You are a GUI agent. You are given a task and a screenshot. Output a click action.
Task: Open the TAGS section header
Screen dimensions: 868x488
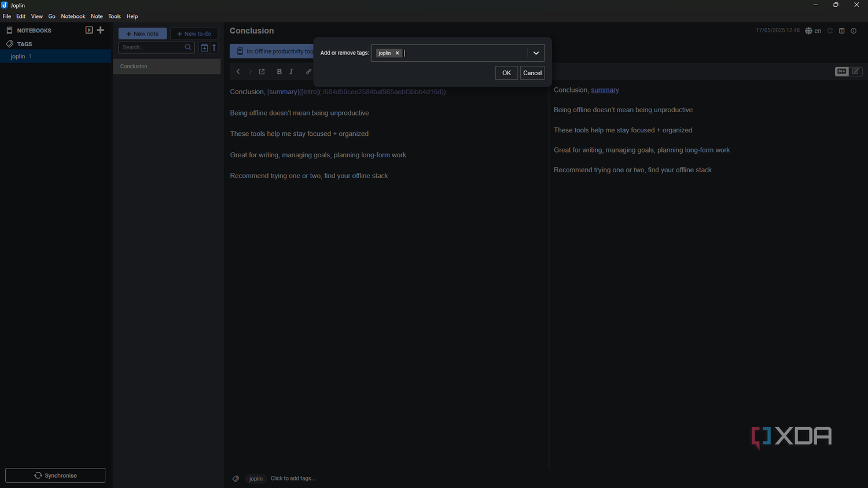tap(25, 44)
